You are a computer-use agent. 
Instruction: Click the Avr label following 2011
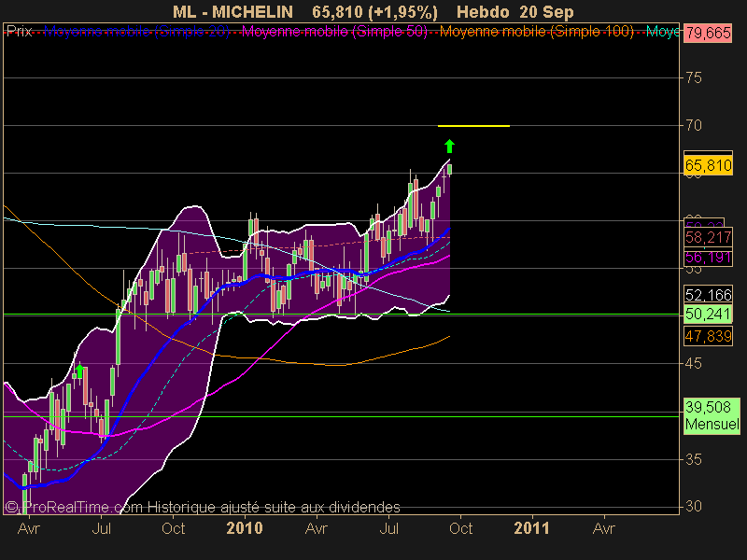tap(603, 528)
